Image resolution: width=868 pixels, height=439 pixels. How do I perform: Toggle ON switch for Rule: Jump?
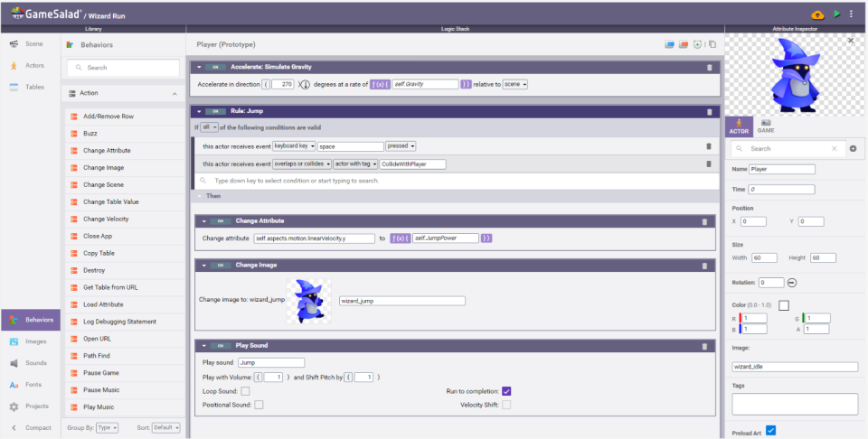pos(215,112)
